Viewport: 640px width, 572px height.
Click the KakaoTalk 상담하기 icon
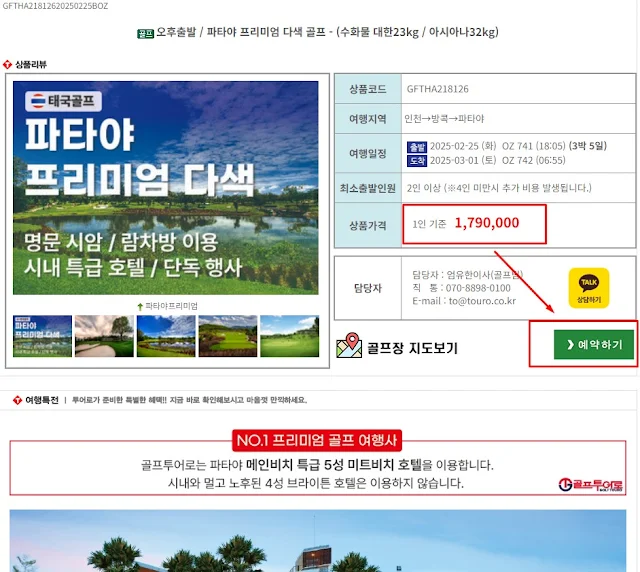(x=589, y=288)
